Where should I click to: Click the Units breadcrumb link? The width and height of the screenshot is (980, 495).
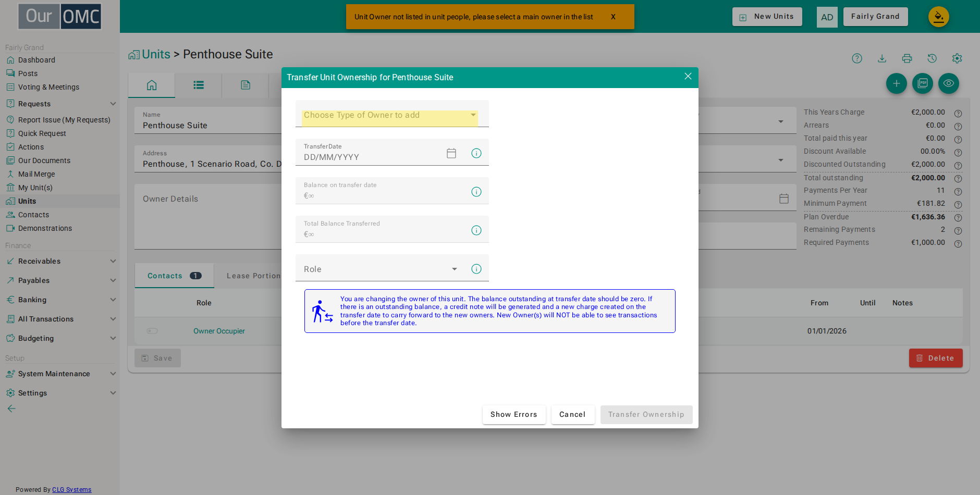click(x=156, y=54)
